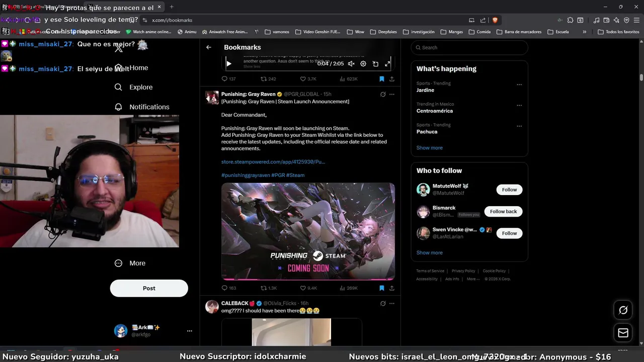Open the Brave Leo AI sparkle icon

pos(616,20)
